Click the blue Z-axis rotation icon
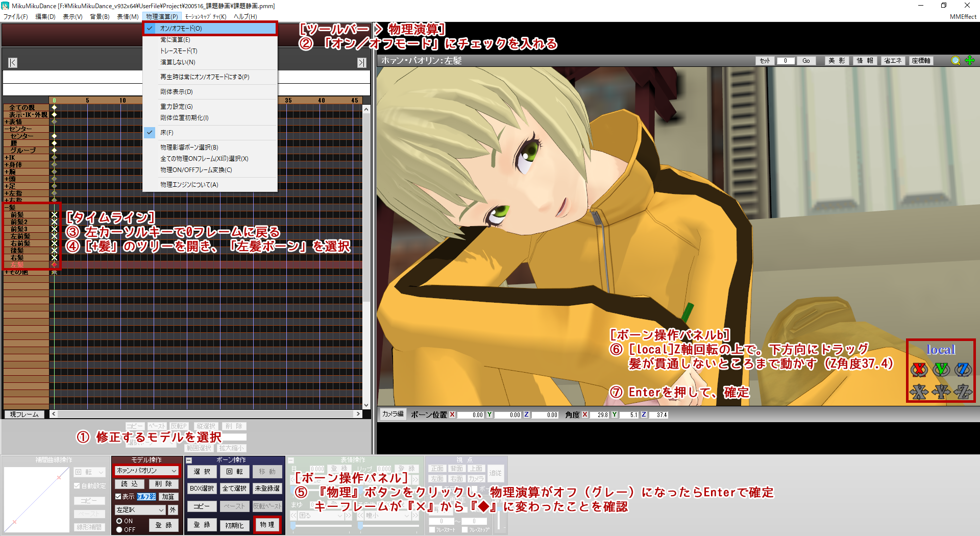Screen dimensions: 980x536 (x=963, y=369)
